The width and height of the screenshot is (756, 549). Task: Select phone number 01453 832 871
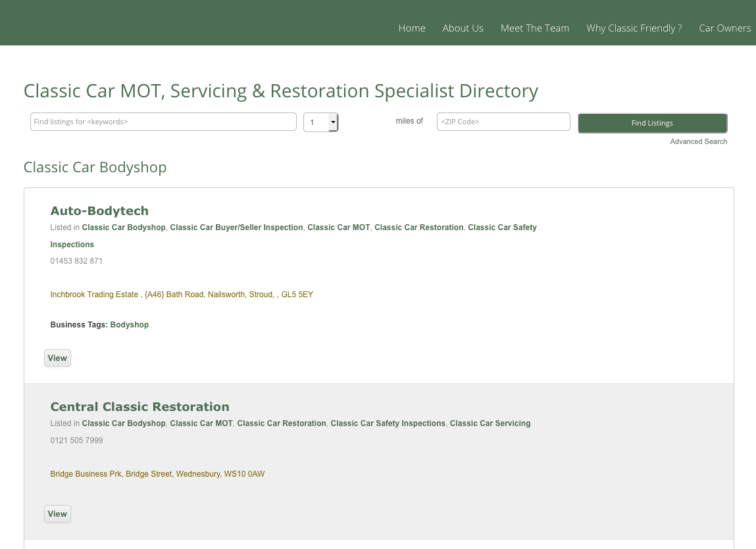tap(76, 261)
